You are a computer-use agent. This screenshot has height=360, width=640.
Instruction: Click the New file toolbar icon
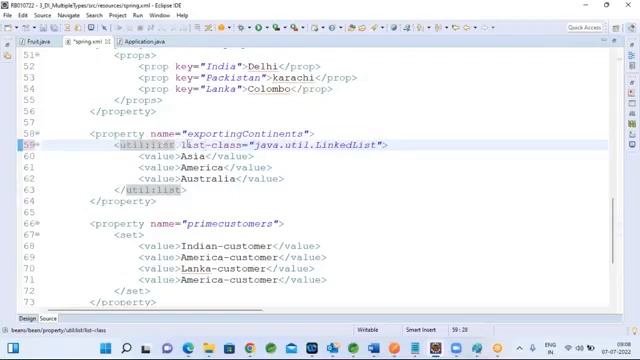[x=8, y=28]
